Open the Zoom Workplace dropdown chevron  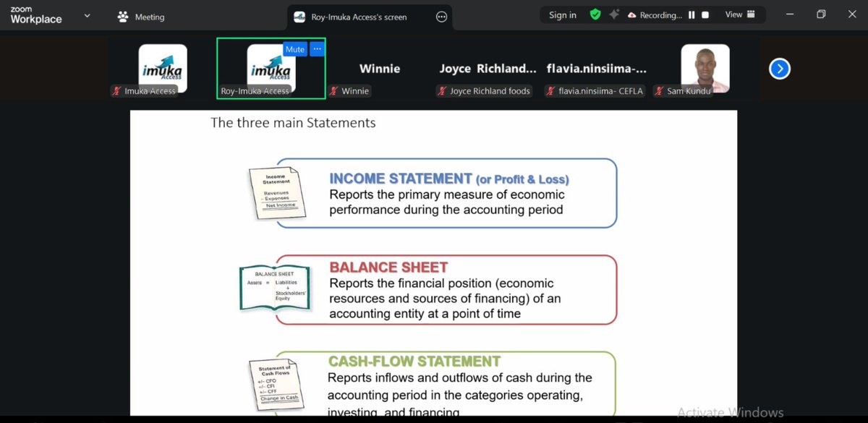pos(86,14)
